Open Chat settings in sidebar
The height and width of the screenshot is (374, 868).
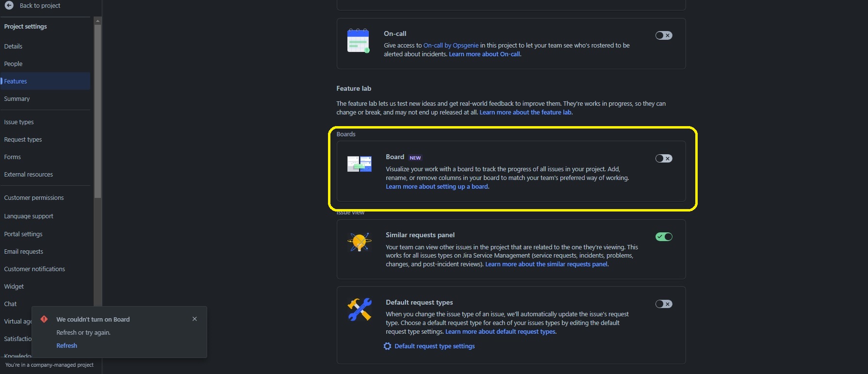point(10,304)
